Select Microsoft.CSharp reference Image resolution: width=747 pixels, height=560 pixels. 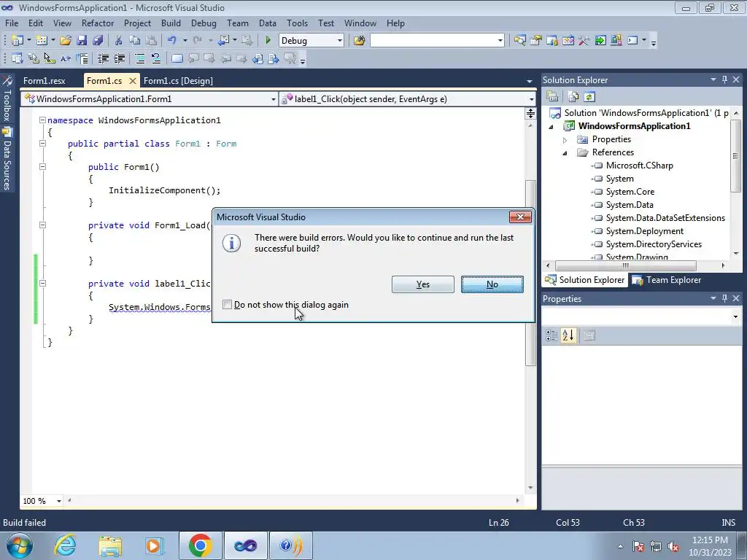click(639, 166)
